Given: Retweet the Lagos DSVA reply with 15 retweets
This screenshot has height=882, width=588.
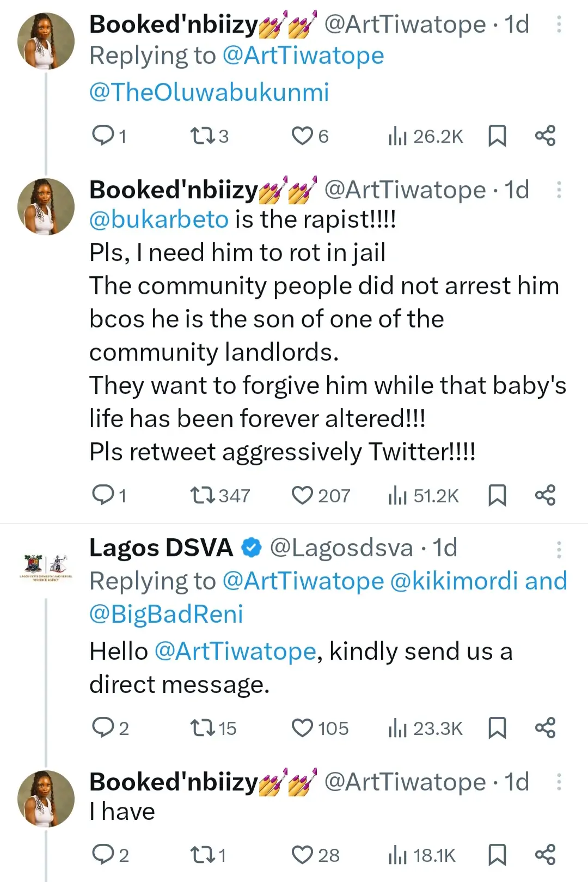Looking at the screenshot, I should (203, 728).
